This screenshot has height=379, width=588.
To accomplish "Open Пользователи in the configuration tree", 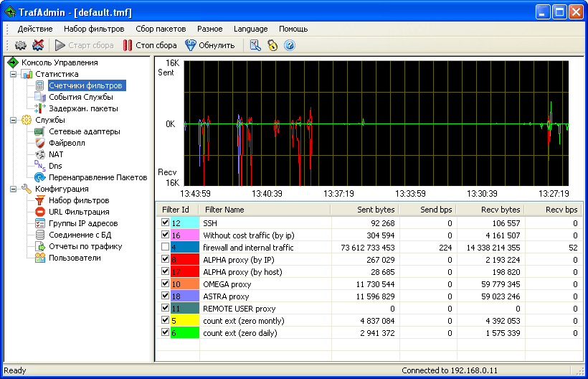I will [x=75, y=258].
